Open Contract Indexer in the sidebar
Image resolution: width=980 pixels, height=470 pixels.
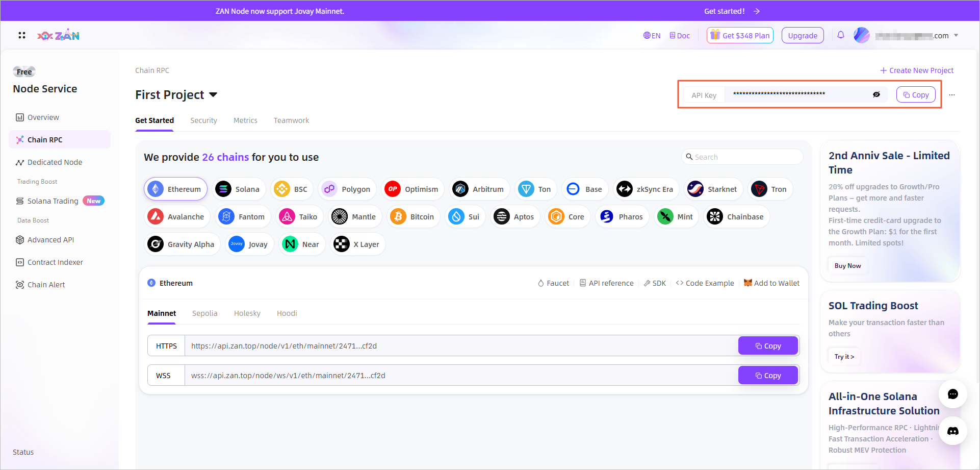pyautogui.click(x=60, y=262)
